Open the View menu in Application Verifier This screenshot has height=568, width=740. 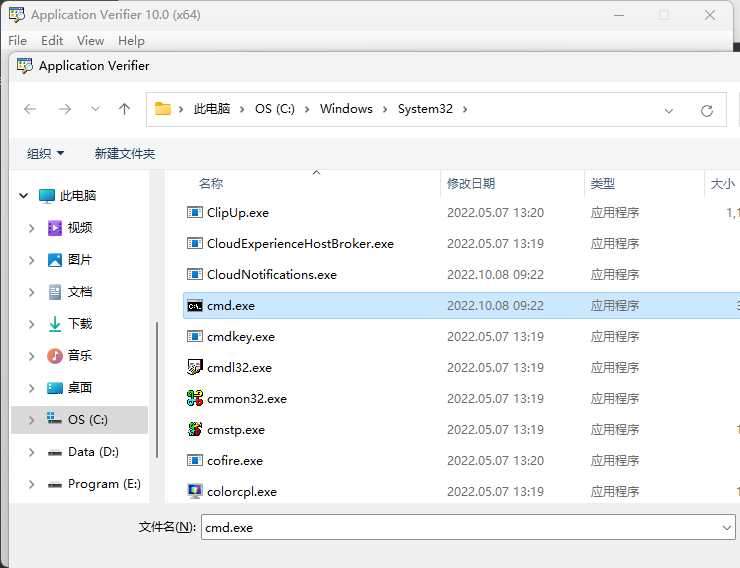[x=90, y=41]
